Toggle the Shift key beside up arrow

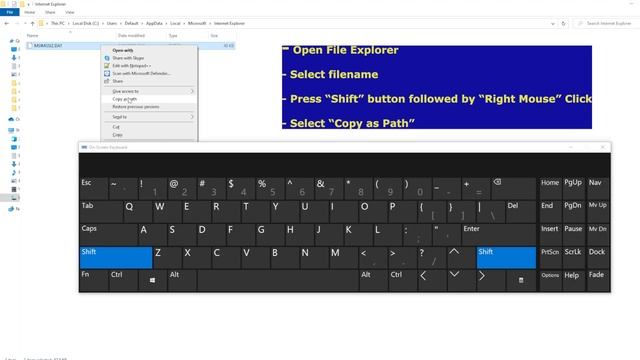[x=506, y=257]
